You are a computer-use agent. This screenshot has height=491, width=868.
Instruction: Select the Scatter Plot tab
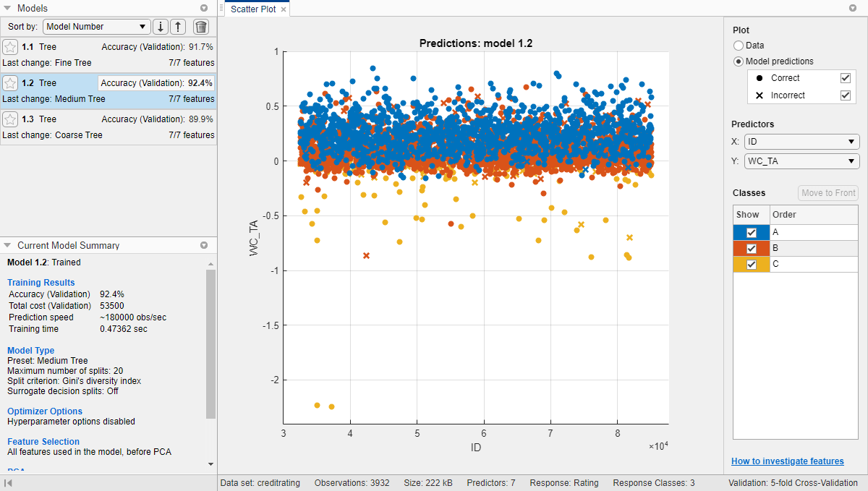point(255,9)
